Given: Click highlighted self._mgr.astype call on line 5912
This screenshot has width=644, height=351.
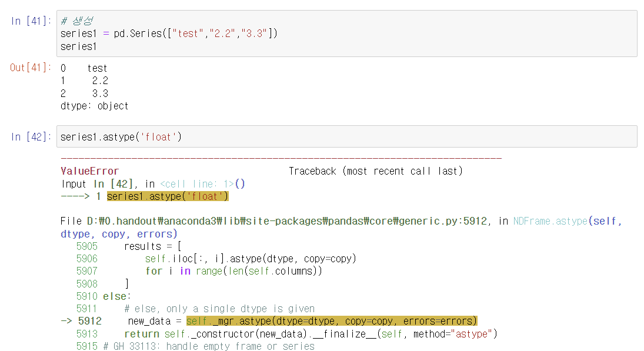Looking at the screenshot, I should (332, 321).
